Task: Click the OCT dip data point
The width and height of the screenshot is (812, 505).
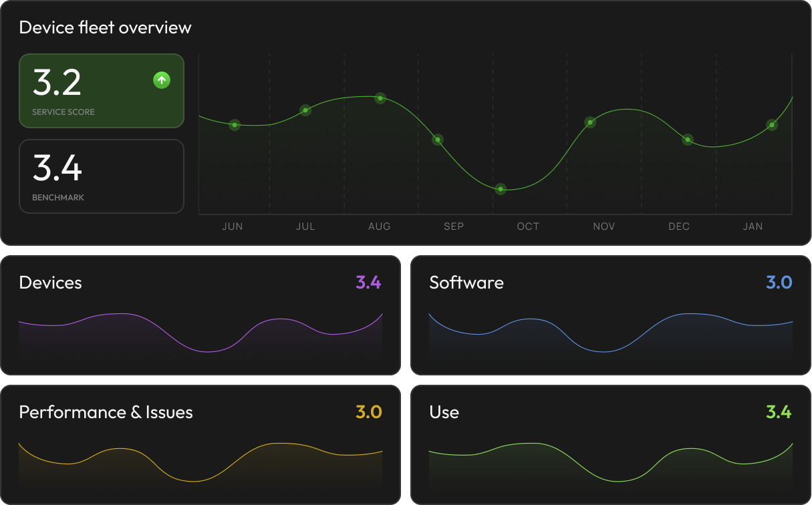Action: [501, 189]
